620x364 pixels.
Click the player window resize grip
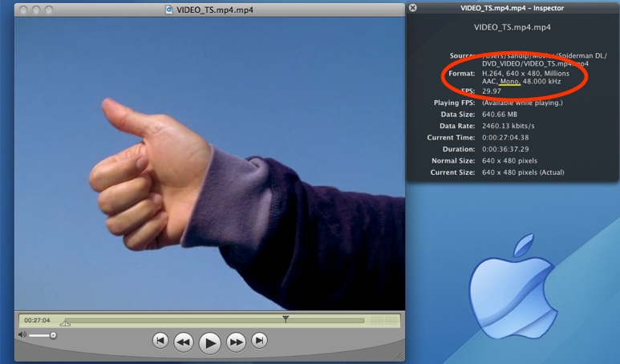pos(399,356)
